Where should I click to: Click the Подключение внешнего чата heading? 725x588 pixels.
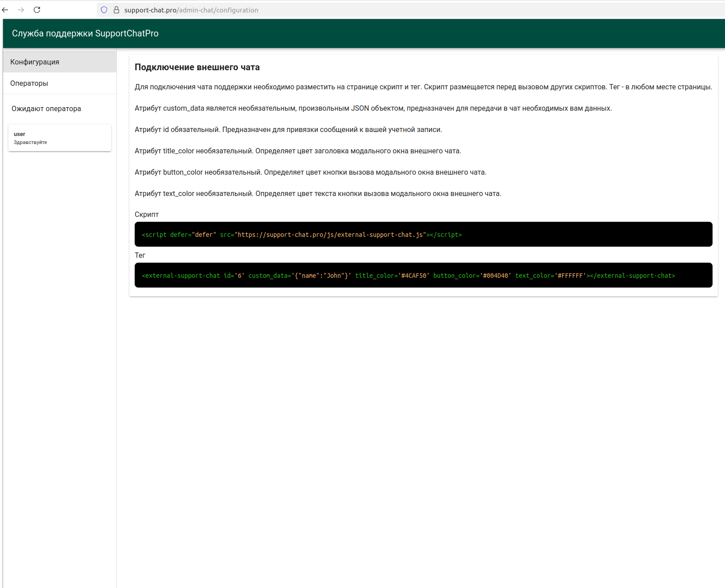pyautogui.click(x=197, y=67)
